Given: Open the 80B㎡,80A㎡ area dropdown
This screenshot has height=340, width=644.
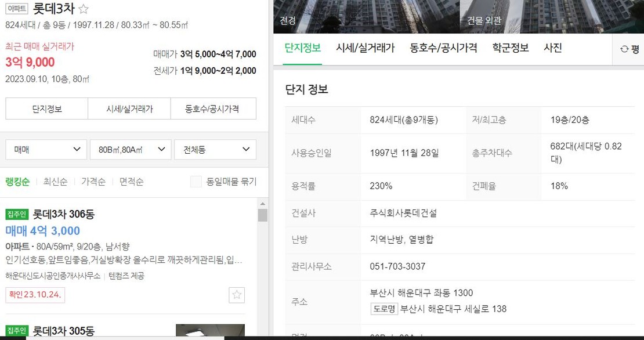Looking at the screenshot, I should [x=131, y=150].
